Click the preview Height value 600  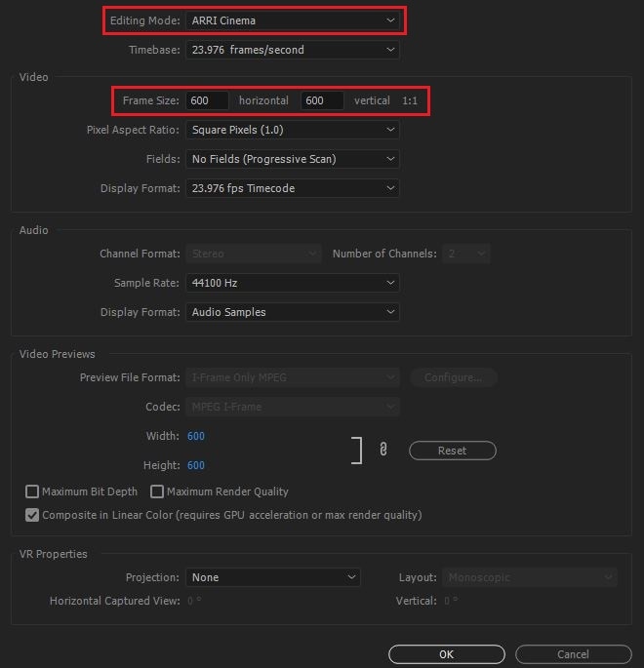(x=195, y=465)
